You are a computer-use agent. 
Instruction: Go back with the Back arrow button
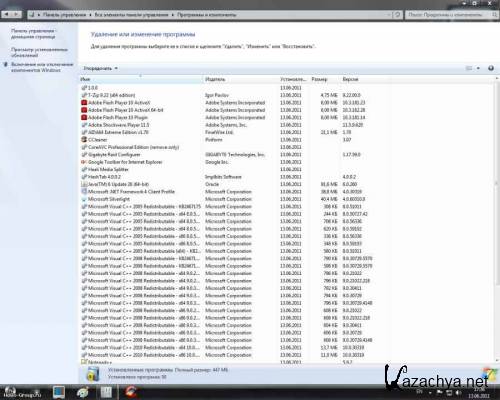(6, 14)
